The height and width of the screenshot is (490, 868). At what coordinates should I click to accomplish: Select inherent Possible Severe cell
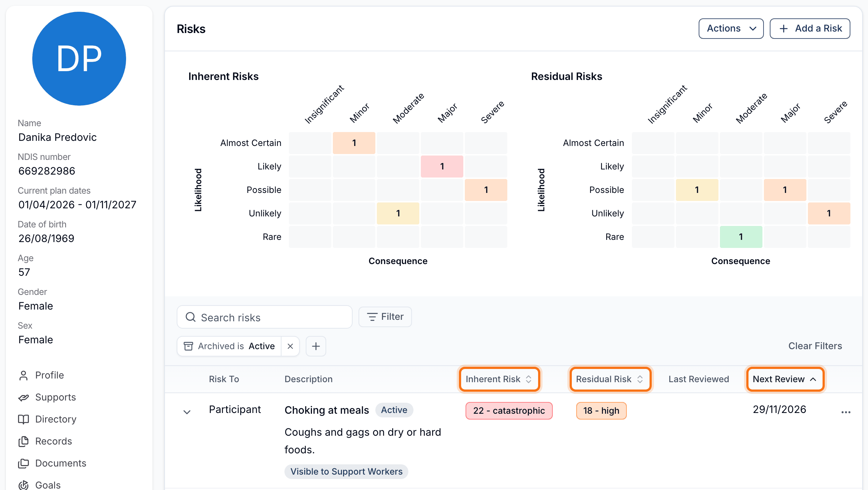pyautogui.click(x=486, y=190)
